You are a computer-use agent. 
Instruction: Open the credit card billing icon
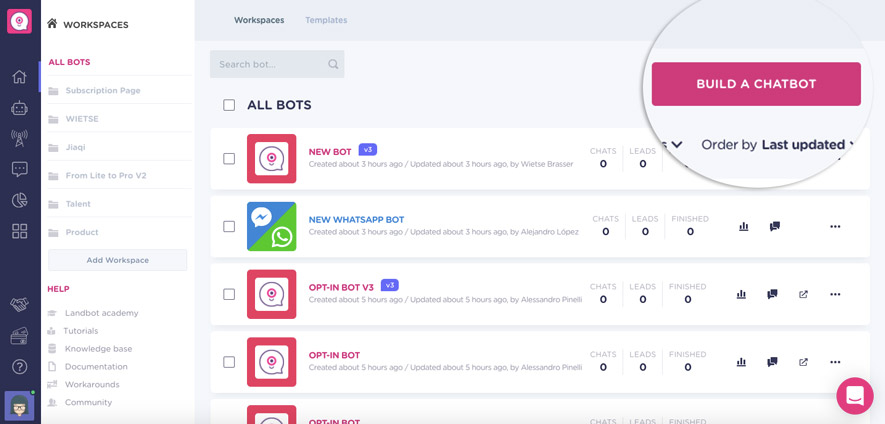click(20, 336)
